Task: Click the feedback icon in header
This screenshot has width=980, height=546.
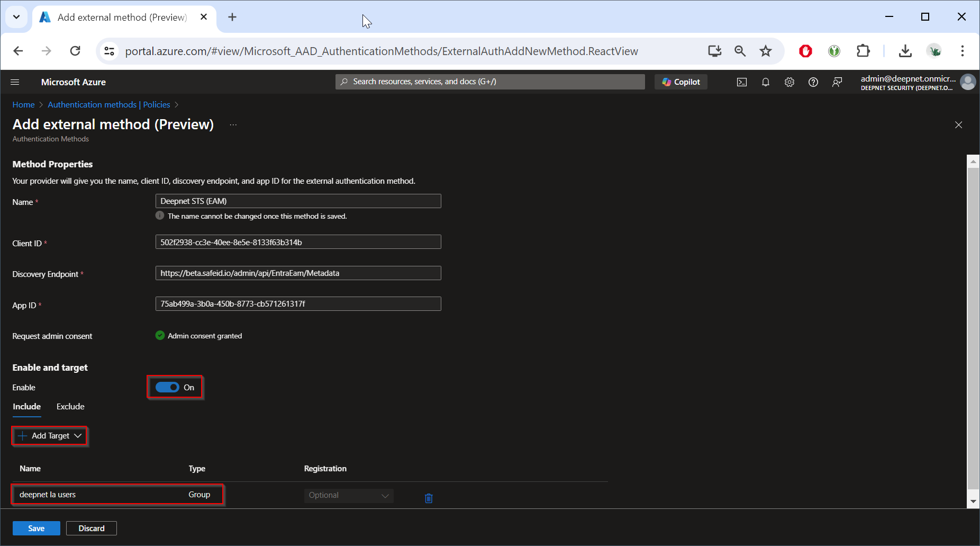Action: point(837,82)
